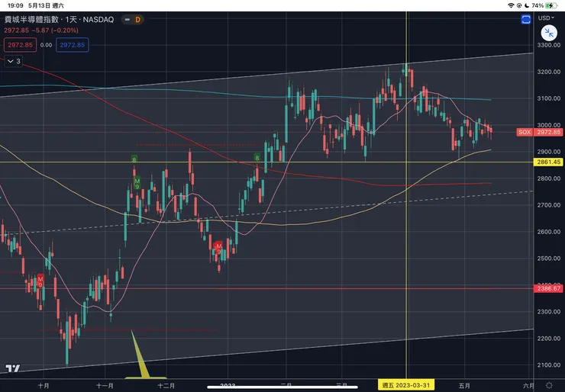Select green 8 marker above mid-November candle
Viewport: 565px width, 392px height.
pyautogui.click(x=134, y=159)
